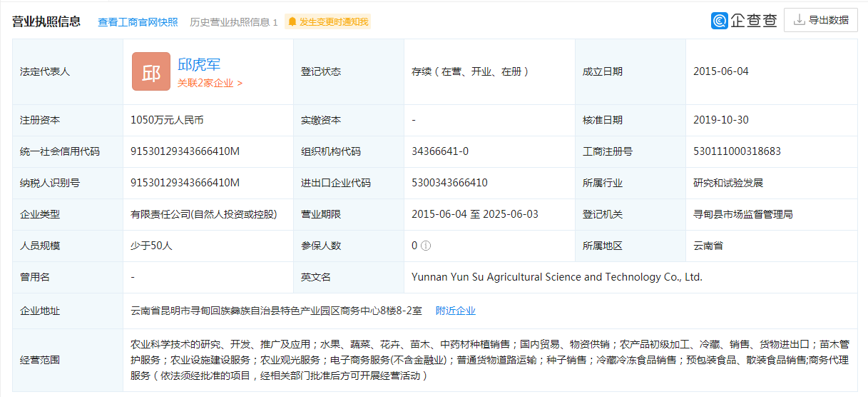The width and height of the screenshot is (868, 397).
Task: Click the 企查查 logo icon
Action: (x=719, y=21)
